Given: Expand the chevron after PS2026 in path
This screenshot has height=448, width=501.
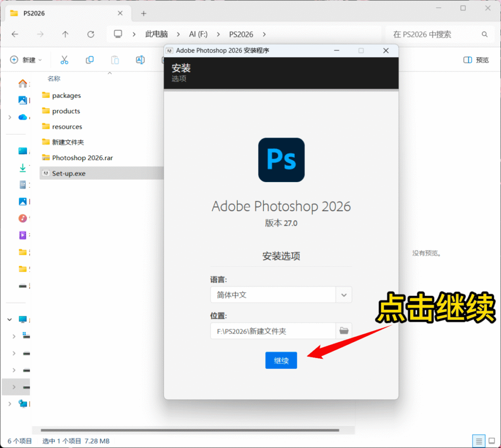Looking at the screenshot, I should point(264,34).
